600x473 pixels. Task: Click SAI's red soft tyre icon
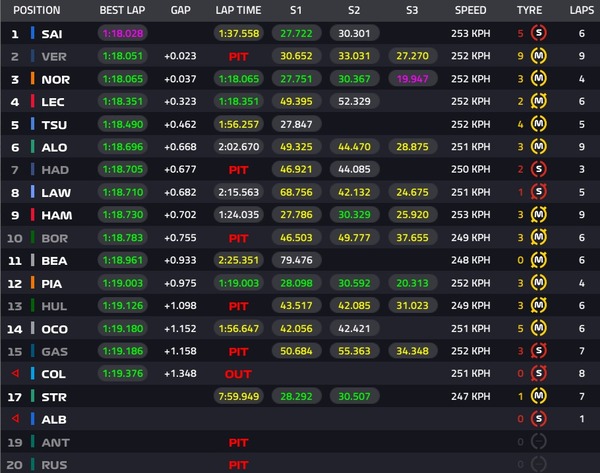tap(540, 33)
